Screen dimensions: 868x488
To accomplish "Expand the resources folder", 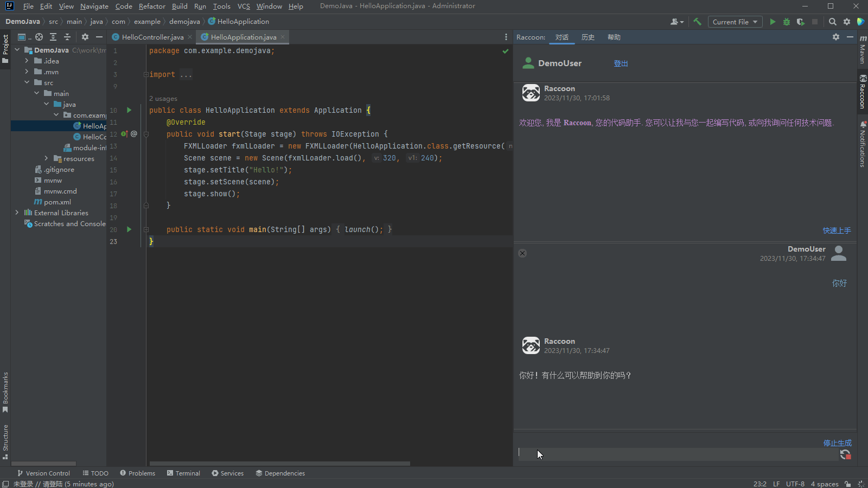I will coord(46,158).
